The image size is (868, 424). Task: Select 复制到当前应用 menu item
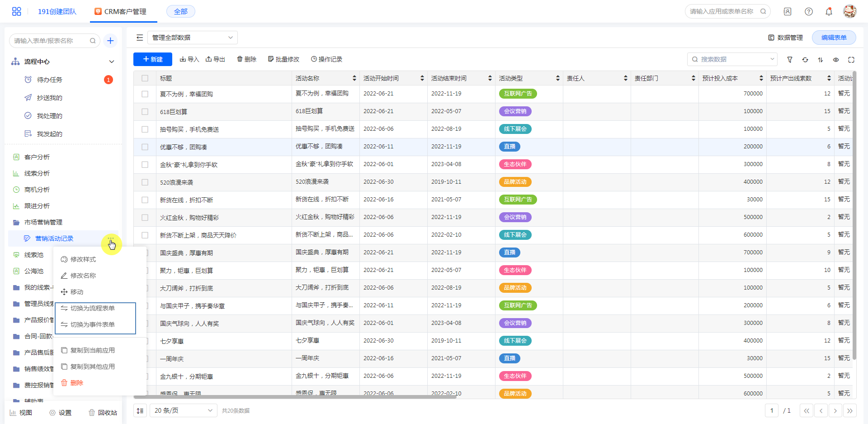click(x=93, y=350)
